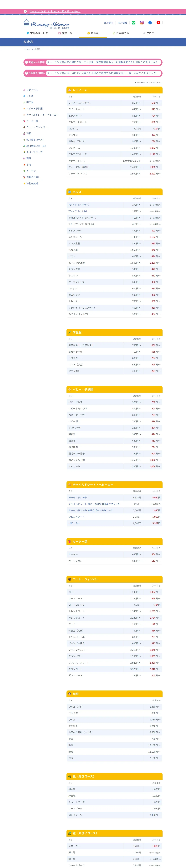Click the info icon in the pink notice bar
The height and width of the screenshot is (868, 186).
click(25, 11)
